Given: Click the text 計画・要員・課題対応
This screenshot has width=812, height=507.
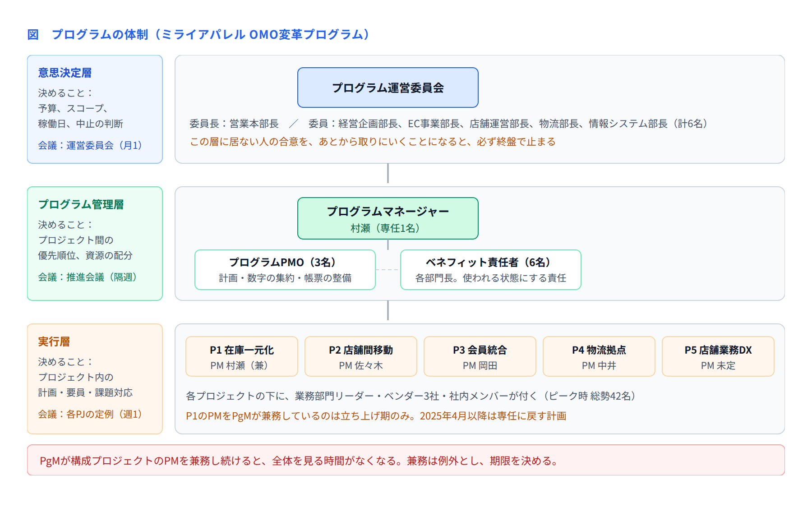Looking at the screenshot, I should [85, 392].
